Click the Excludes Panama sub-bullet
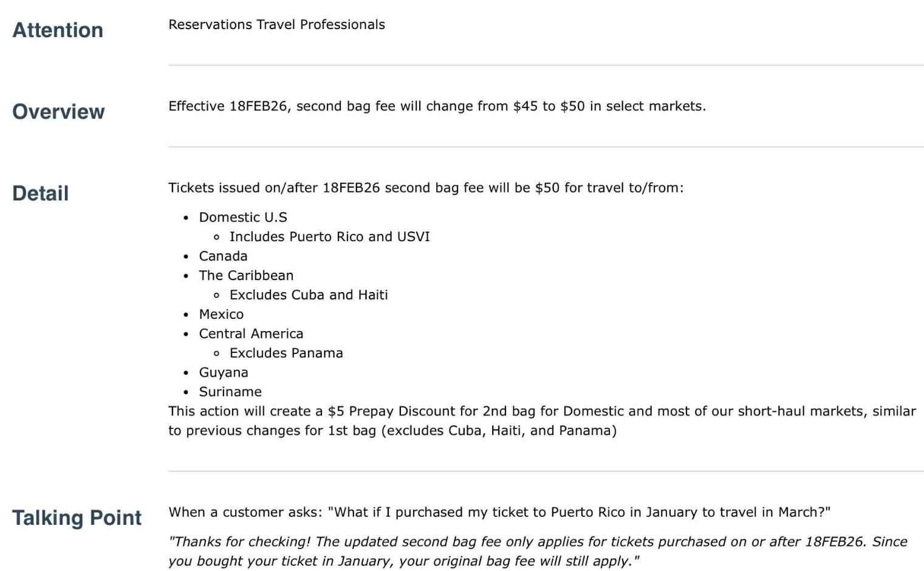Image resolution: width=924 pixels, height=571 pixels. (x=286, y=354)
